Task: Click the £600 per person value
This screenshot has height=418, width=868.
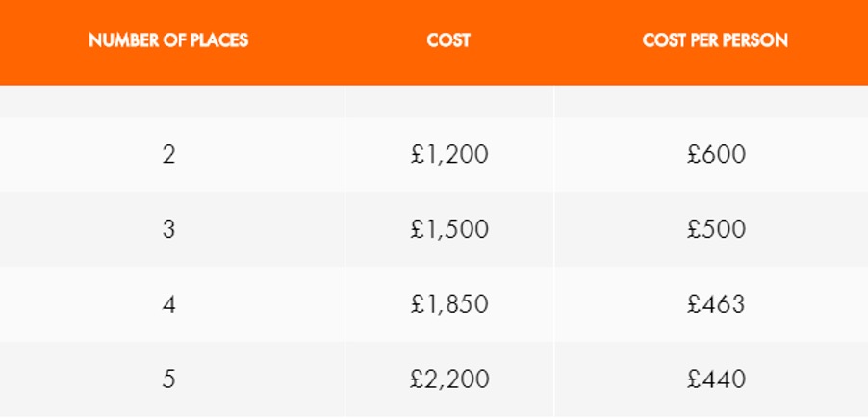Action: 716,154
